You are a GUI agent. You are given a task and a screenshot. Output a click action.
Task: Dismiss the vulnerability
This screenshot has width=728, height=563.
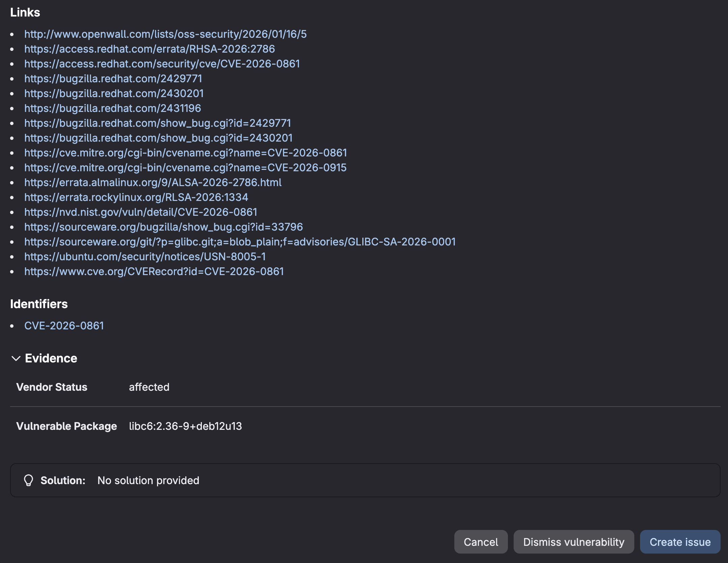(574, 542)
